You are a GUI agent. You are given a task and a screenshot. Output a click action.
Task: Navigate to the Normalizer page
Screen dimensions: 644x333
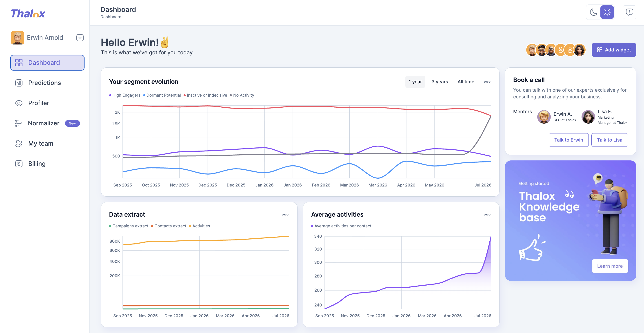pos(47,123)
